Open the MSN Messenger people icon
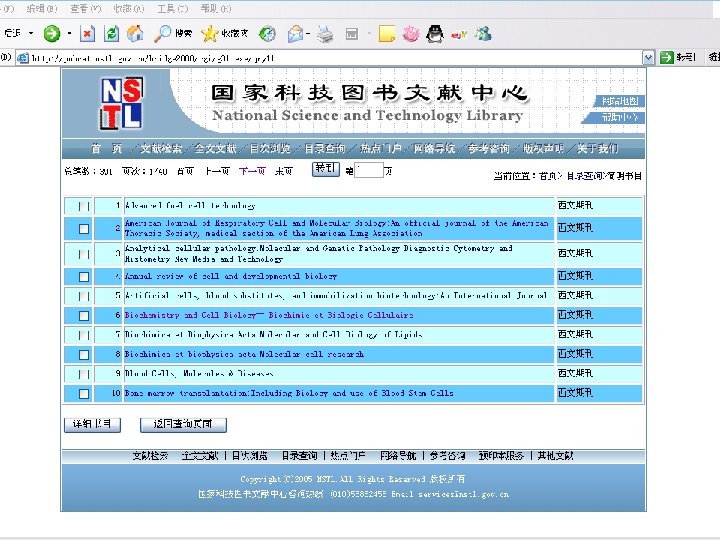Screen dimensions: 720x540 point(484,34)
